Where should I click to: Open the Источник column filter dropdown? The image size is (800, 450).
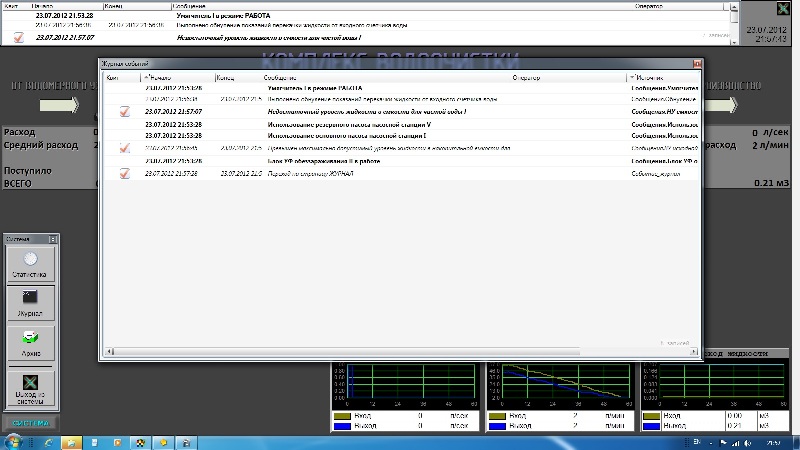pos(633,77)
